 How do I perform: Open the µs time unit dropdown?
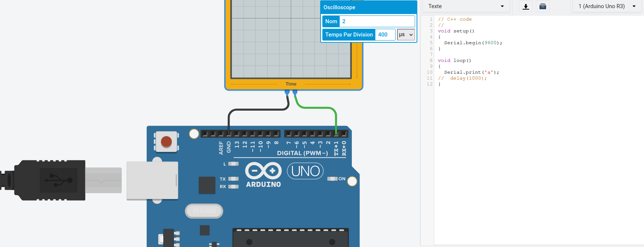[x=406, y=35]
